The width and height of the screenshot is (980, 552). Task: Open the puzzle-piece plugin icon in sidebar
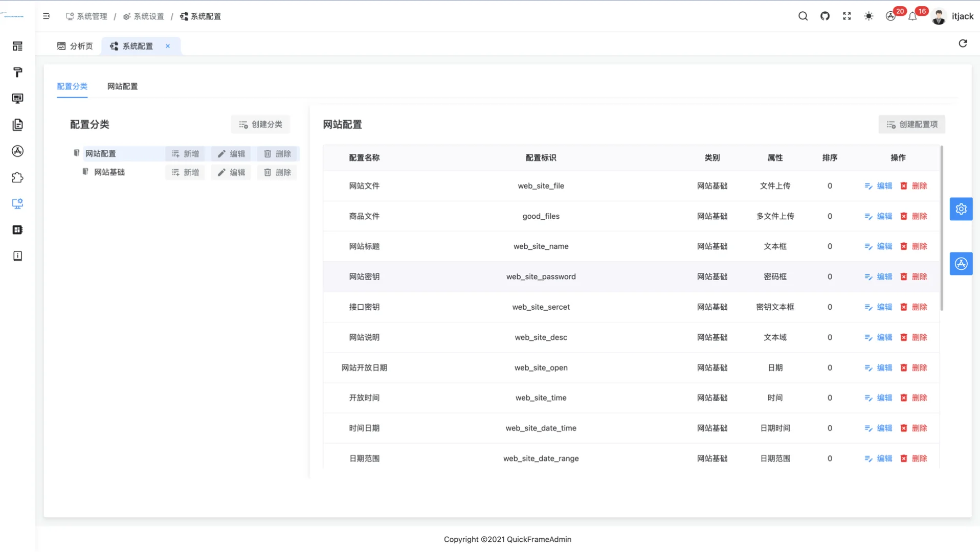[17, 177]
